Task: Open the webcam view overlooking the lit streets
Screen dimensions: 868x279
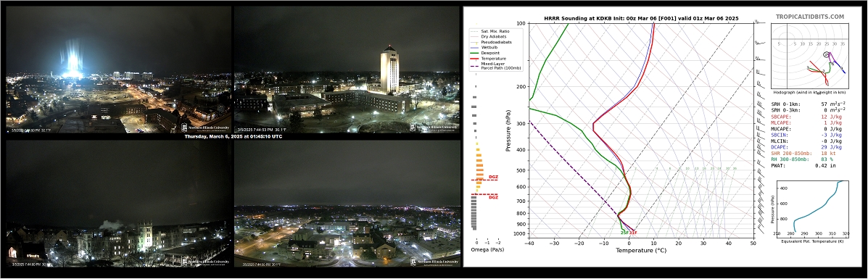Action: (347, 204)
